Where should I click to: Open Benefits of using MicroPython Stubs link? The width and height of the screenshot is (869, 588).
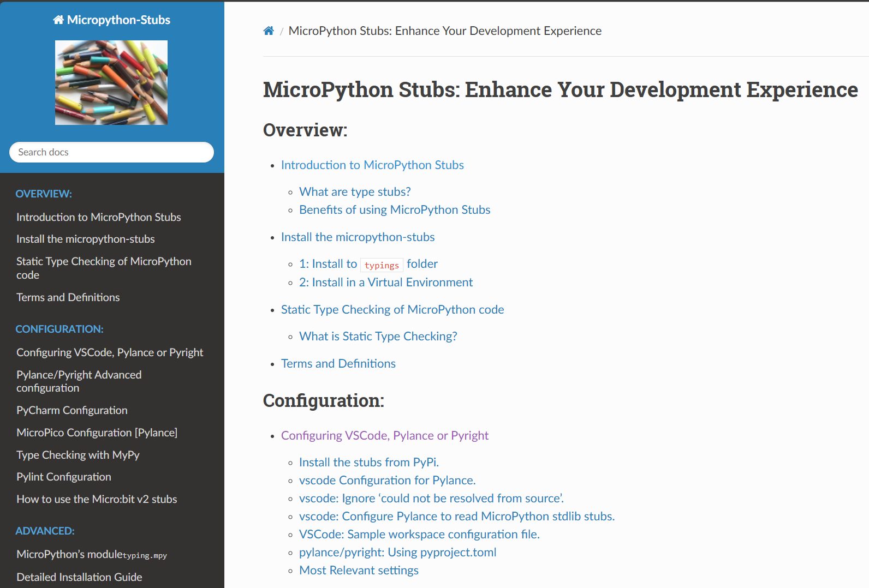pos(395,210)
